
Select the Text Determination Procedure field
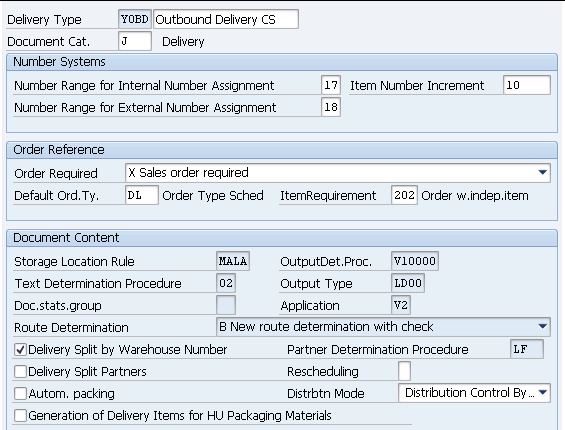coord(226,283)
